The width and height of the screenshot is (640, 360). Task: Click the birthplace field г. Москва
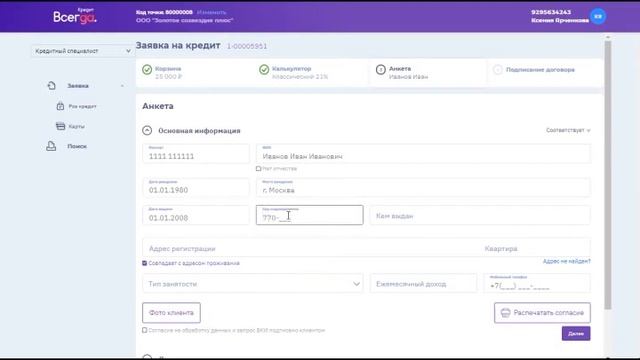pos(423,188)
